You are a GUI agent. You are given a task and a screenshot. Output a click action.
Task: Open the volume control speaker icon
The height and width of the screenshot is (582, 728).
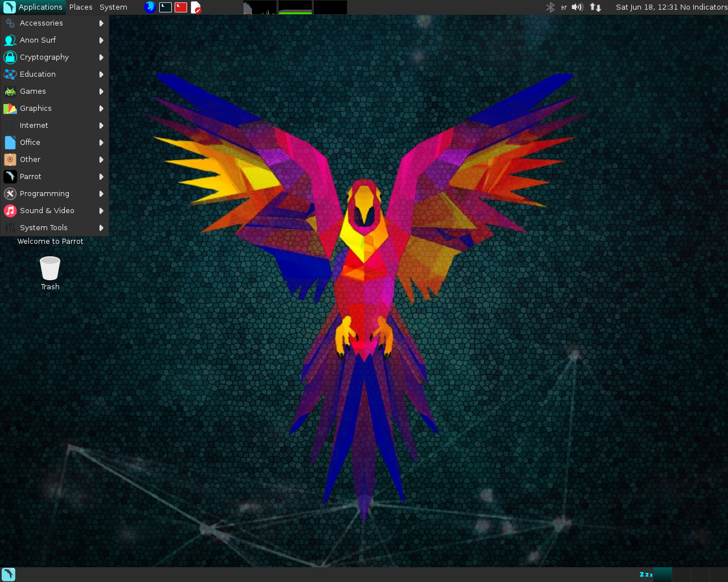coord(577,7)
